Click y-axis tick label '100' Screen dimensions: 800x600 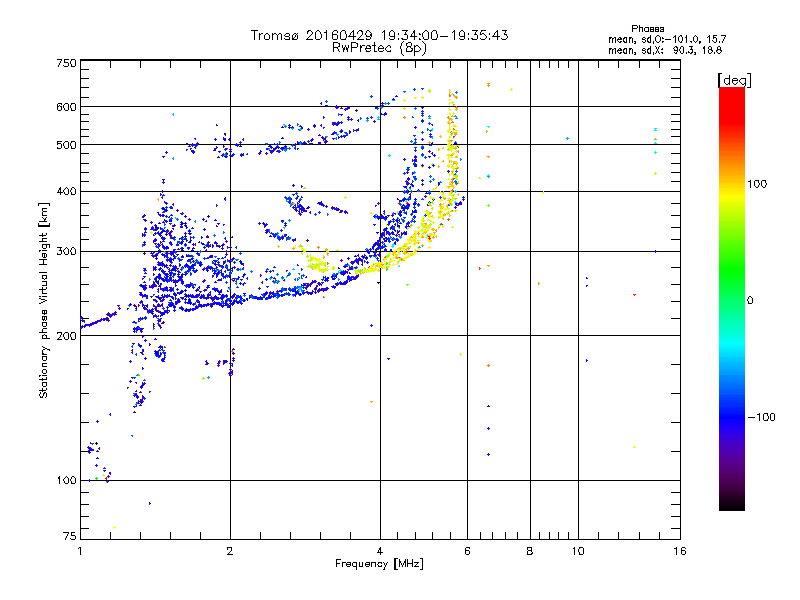pyautogui.click(x=67, y=480)
